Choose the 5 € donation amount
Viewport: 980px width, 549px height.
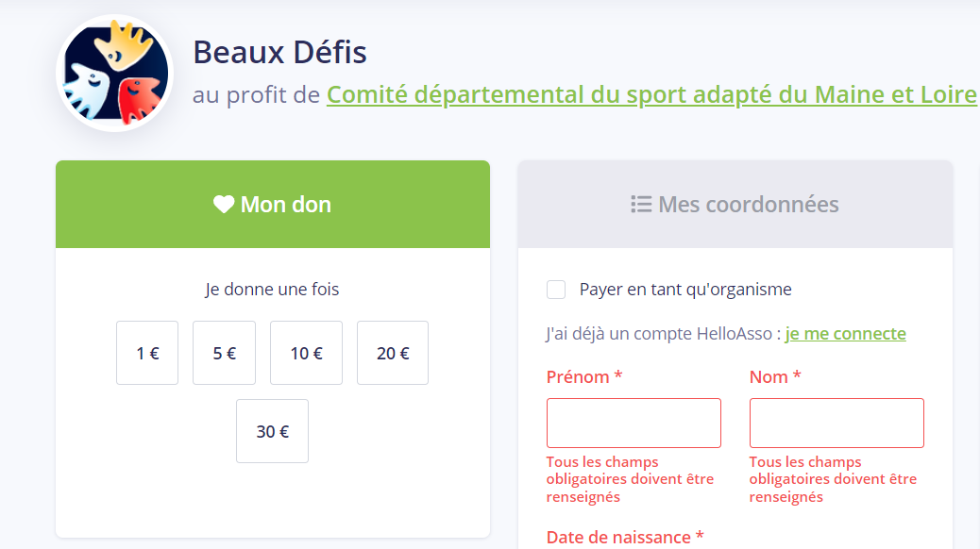(225, 353)
